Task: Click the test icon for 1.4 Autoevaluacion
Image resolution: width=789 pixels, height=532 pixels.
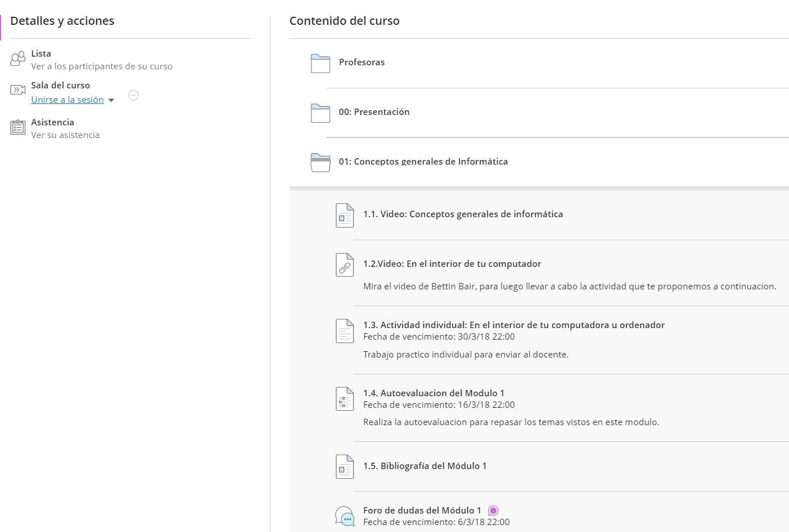Action: tap(345, 399)
